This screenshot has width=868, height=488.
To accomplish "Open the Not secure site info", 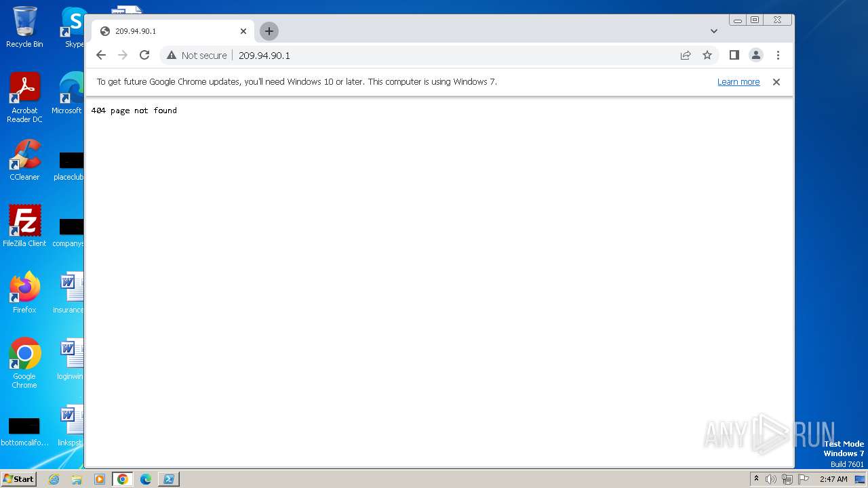I will pos(197,56).
